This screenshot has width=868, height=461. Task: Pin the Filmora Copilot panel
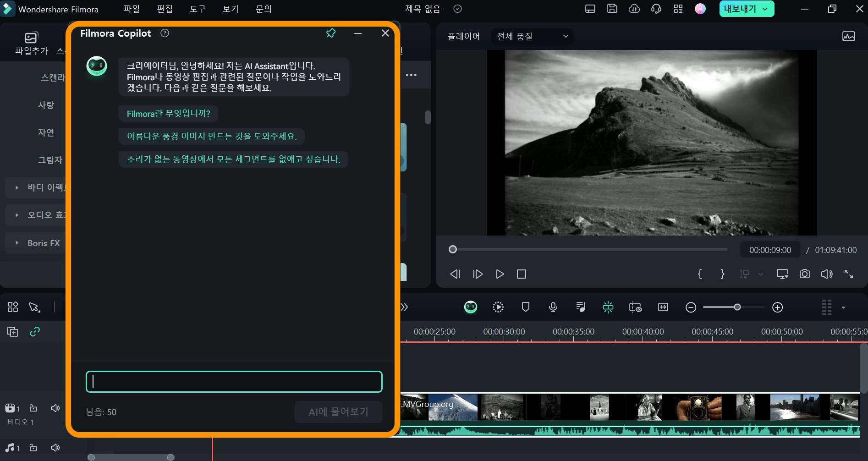pyautogui.click(x=331, y=33)
